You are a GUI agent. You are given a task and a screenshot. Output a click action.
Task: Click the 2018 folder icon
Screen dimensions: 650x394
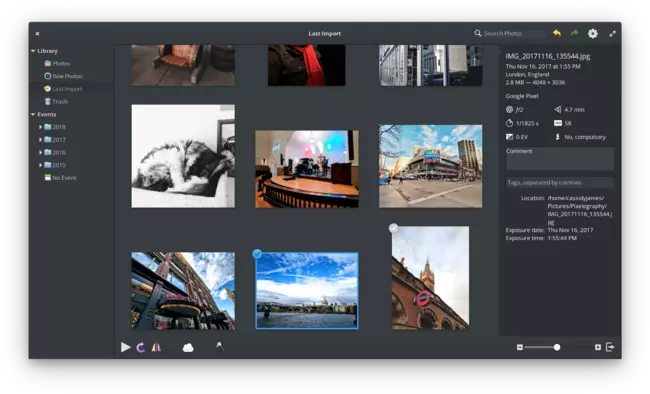click(48, 127)
